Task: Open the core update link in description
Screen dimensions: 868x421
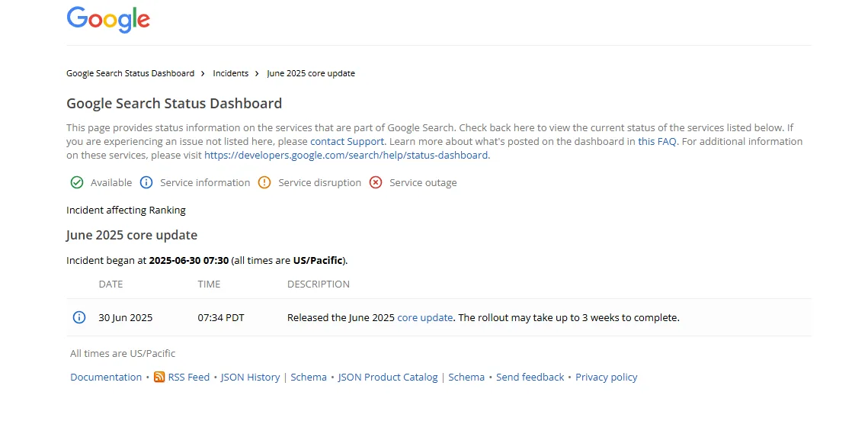Action: coord(425,317)
